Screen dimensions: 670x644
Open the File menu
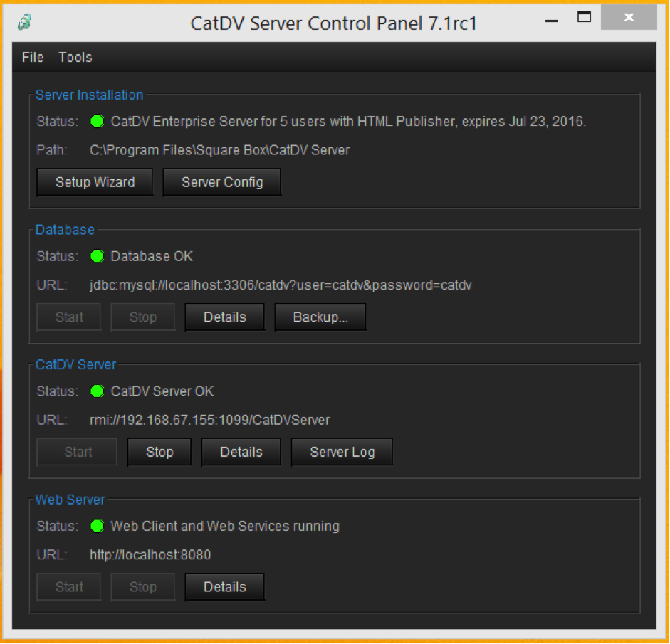33,58
